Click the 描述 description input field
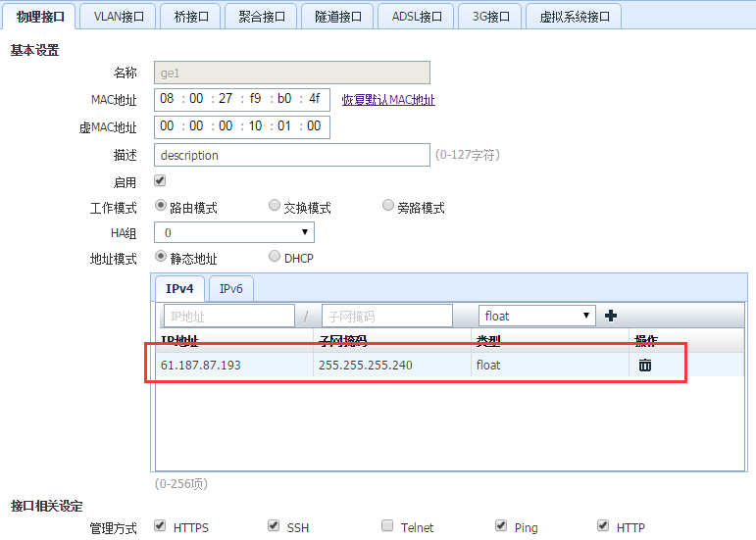 point(292,155)
